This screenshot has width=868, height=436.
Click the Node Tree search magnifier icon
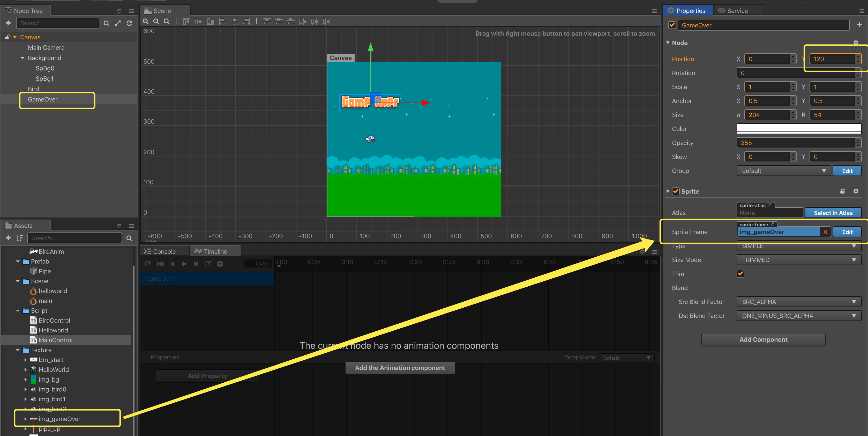(x=107, y=23)
